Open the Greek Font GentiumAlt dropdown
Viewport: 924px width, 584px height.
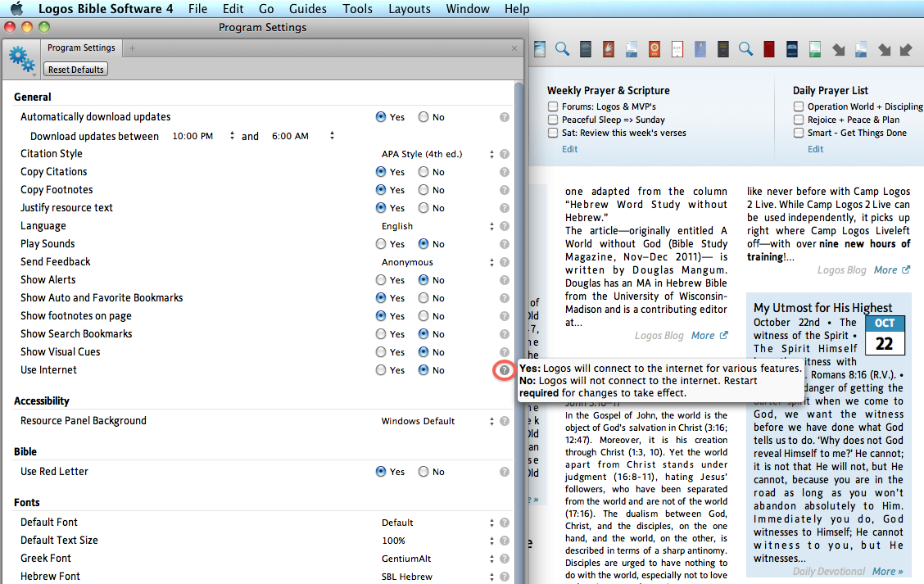(437, 559)
